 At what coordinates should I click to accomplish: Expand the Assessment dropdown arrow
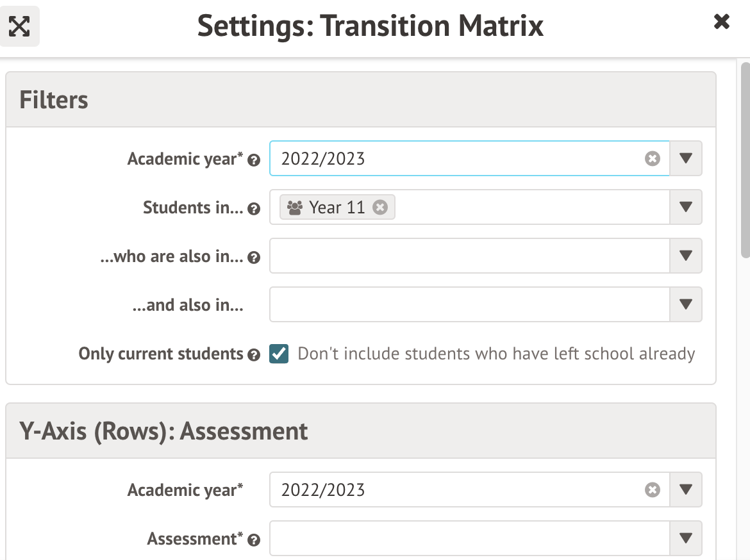click(686, 539)
